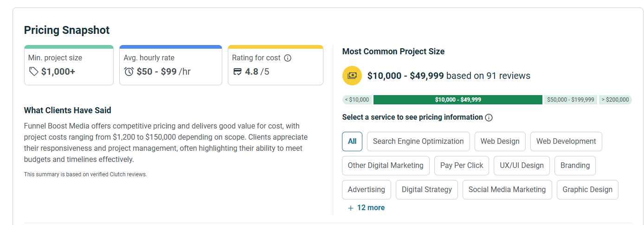Click the card icon next to 4.8 rating

click(x=238, y=71)
